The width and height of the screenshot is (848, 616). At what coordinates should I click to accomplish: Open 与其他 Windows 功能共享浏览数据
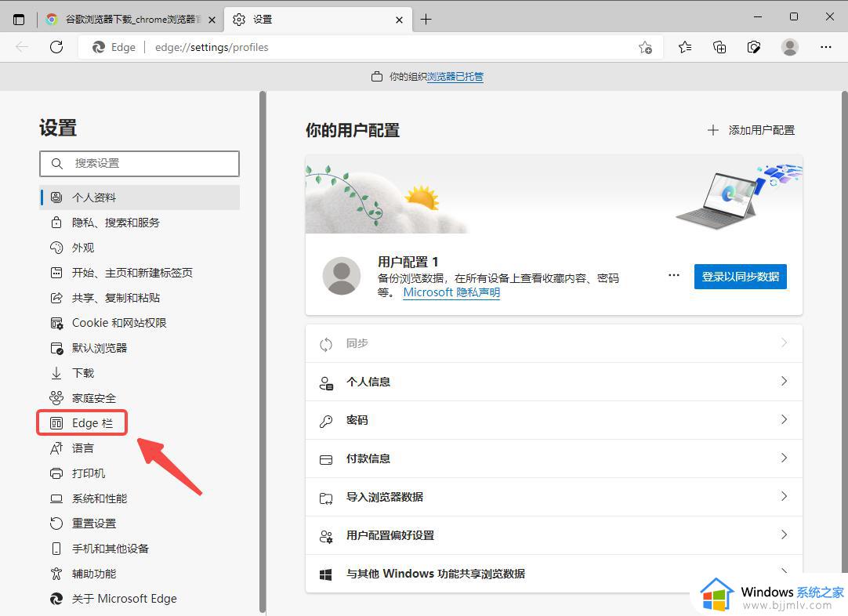[554, 574]
